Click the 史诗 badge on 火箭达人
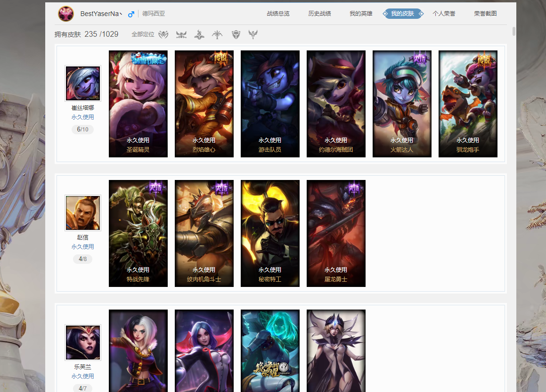The width and height of the screenshot is (546, 392). [420, 58]
